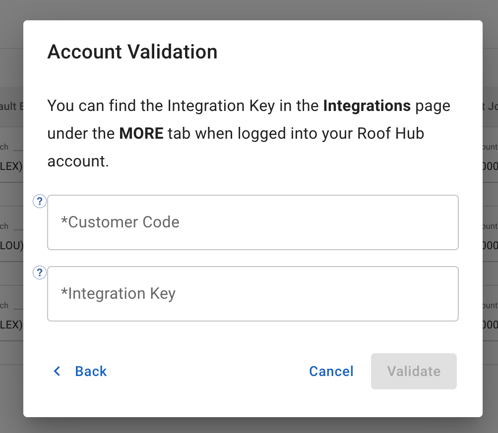The width and height of the screenshot is (498, 433).
Task: Click the first partially hidden LEX) row at left
Action: click(11, 166)
